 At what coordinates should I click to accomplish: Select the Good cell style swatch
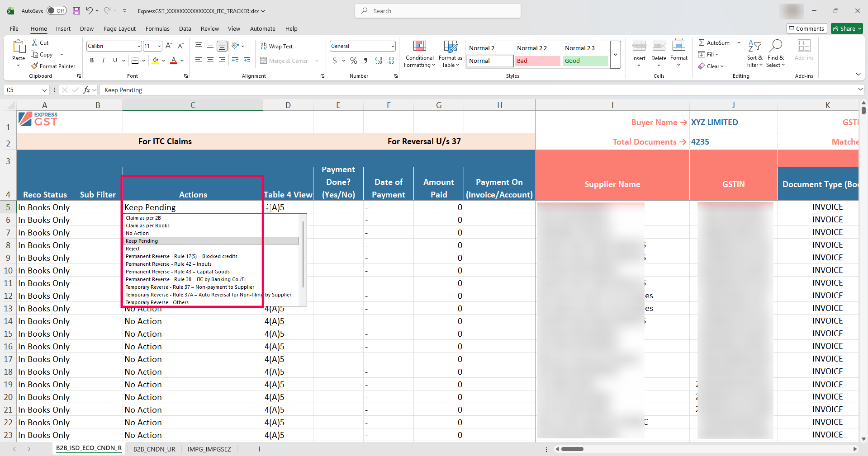click(585, 61)
